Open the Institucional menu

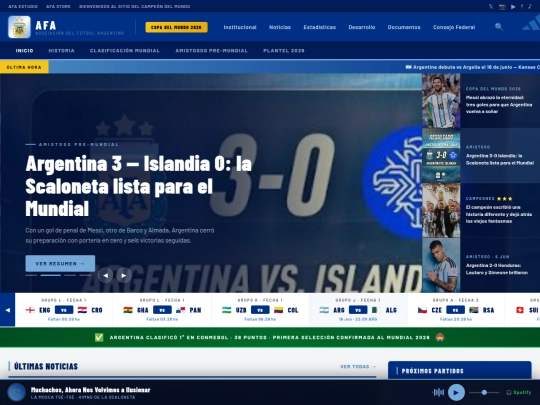(x=240, y=27)
